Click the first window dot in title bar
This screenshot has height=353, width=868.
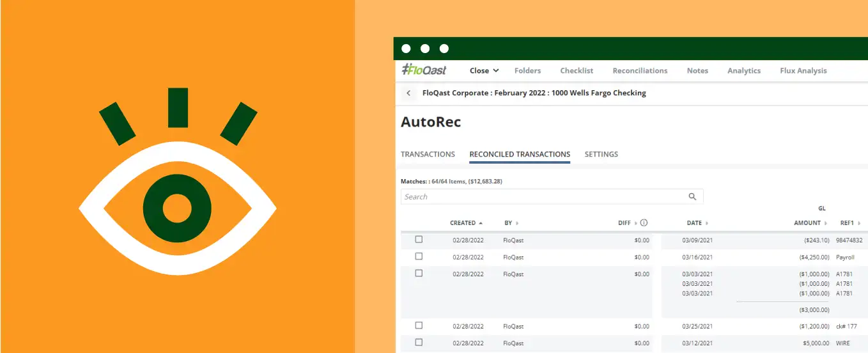[x=405, y=49]
